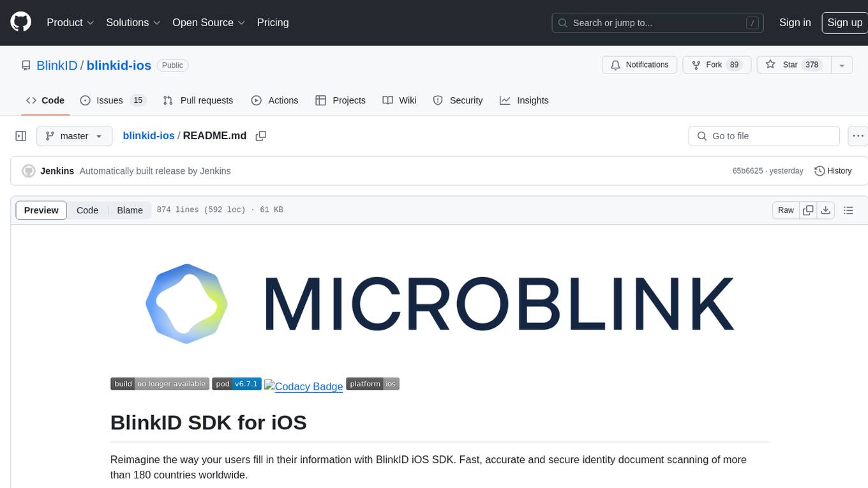Select the Blame view
The image size is (868, 488).
[x=130, y=210]
